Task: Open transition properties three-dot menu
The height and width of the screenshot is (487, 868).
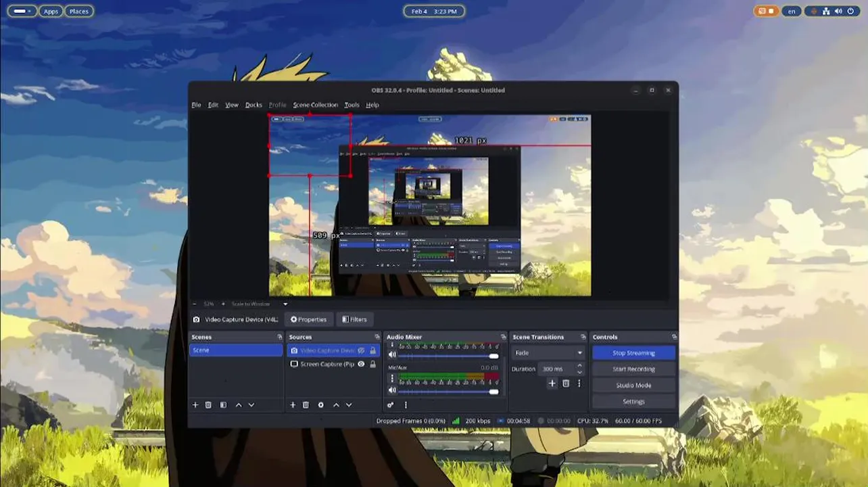Action: click(579, 383)
